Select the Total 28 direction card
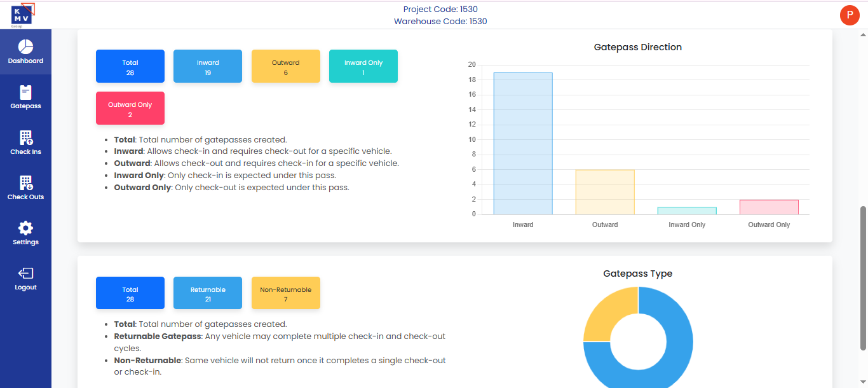868x388 pixels. point(130,66)
